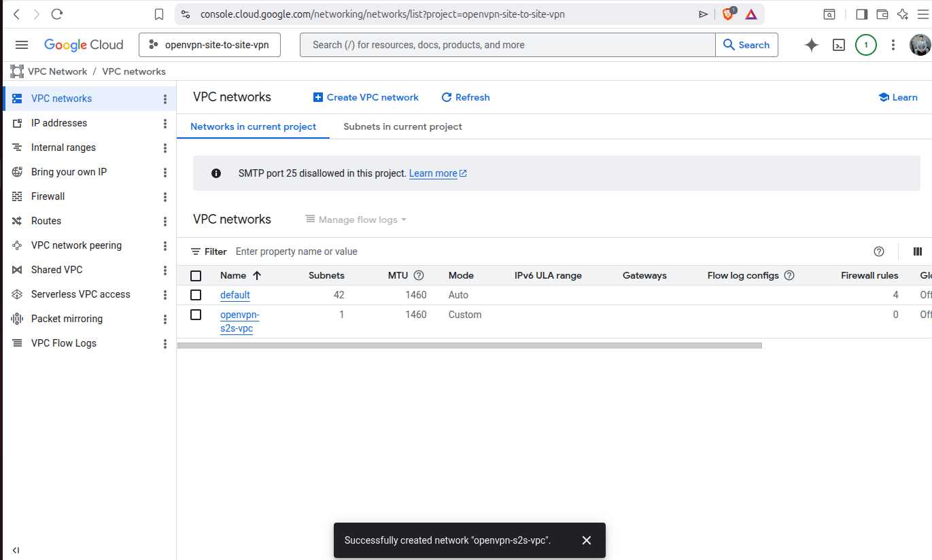Activate Cloud Shell terminal icon
The height and width of the screenshot is (560, 932).
(840, 45)
